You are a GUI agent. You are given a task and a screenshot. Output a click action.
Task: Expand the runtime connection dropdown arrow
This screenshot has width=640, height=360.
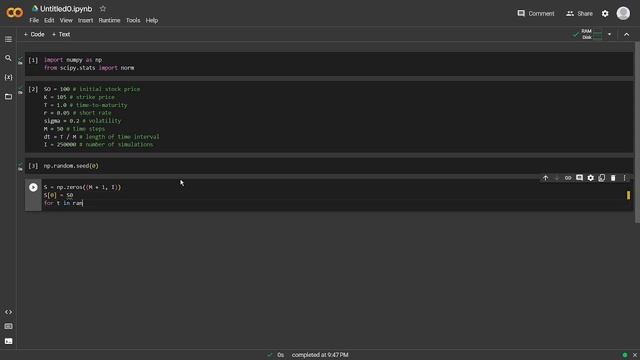click(x=609, y=34)
